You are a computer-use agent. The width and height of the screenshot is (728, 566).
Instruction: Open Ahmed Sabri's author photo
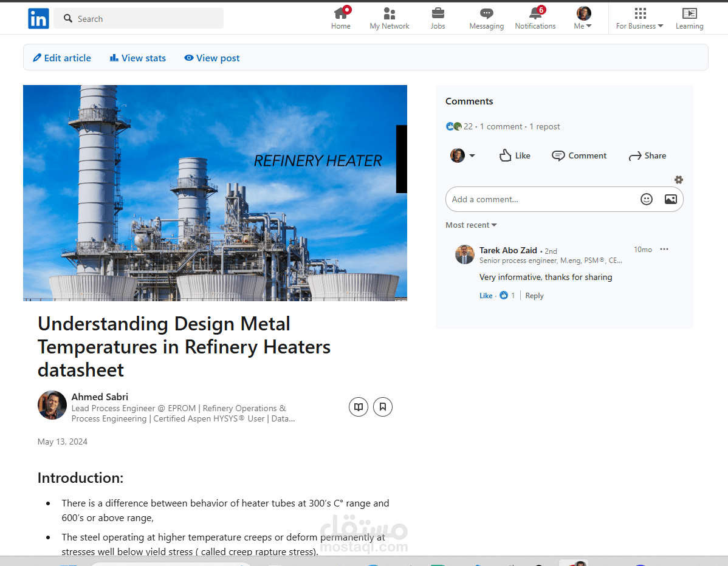(52, 405)
